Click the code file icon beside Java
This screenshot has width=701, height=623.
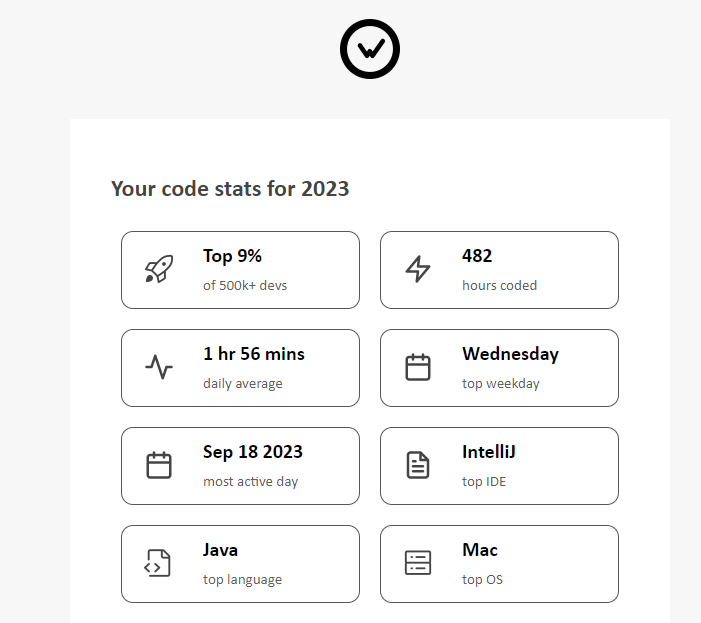(x=157, y=563)
